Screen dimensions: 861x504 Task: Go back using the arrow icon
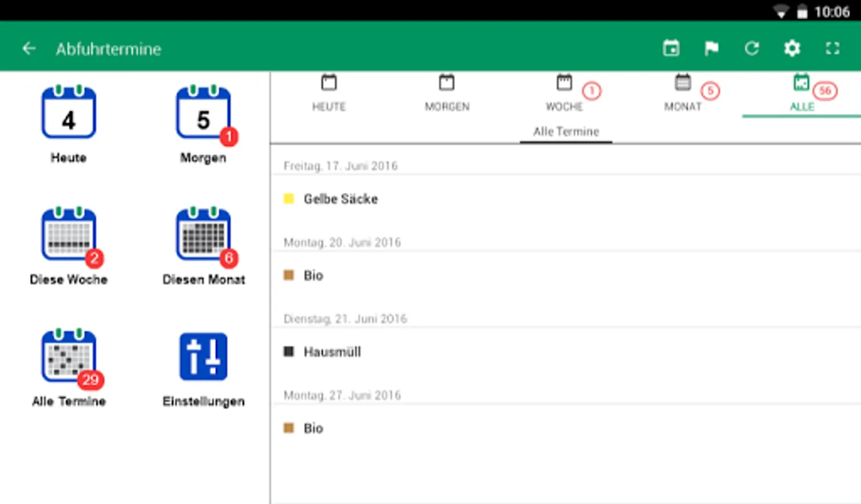click(29, 49)
